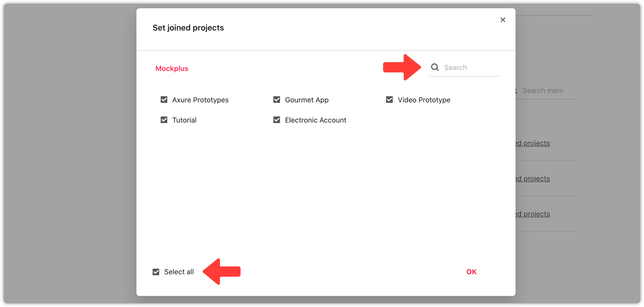Click the background Search members field
Viewport: 644px width, 307px height.
(547, 91)
